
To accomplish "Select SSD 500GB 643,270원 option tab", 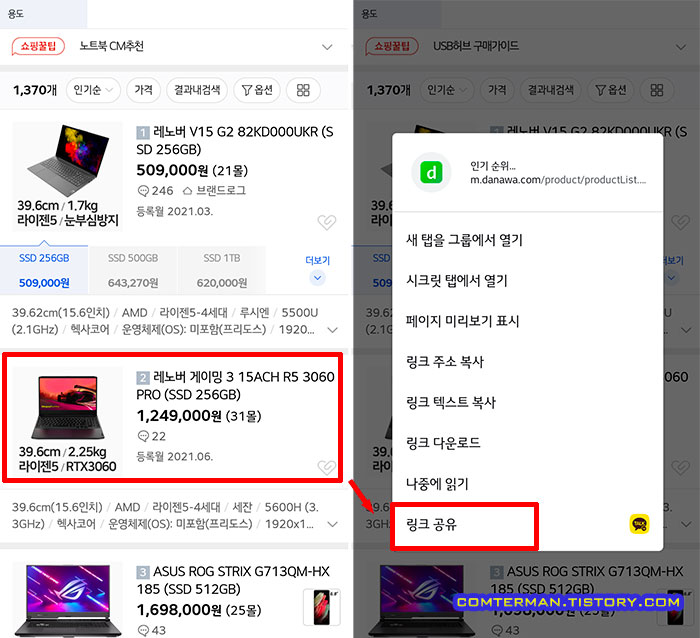I will point(133,271).
